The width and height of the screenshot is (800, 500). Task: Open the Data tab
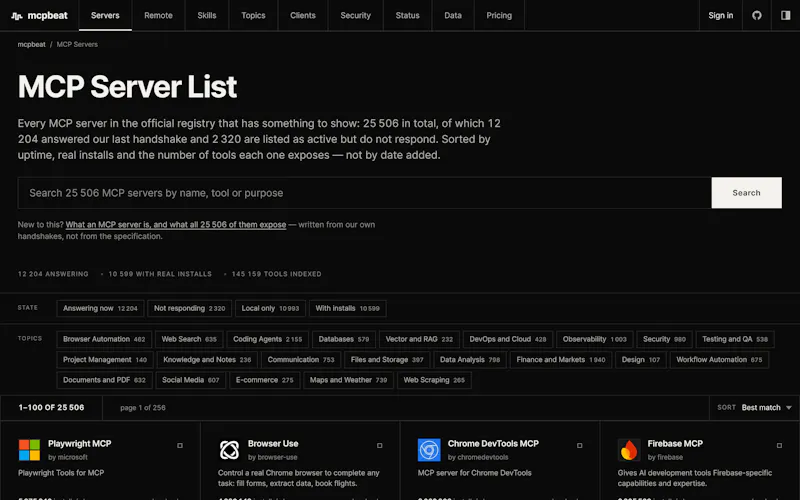[x=453, y=15]
